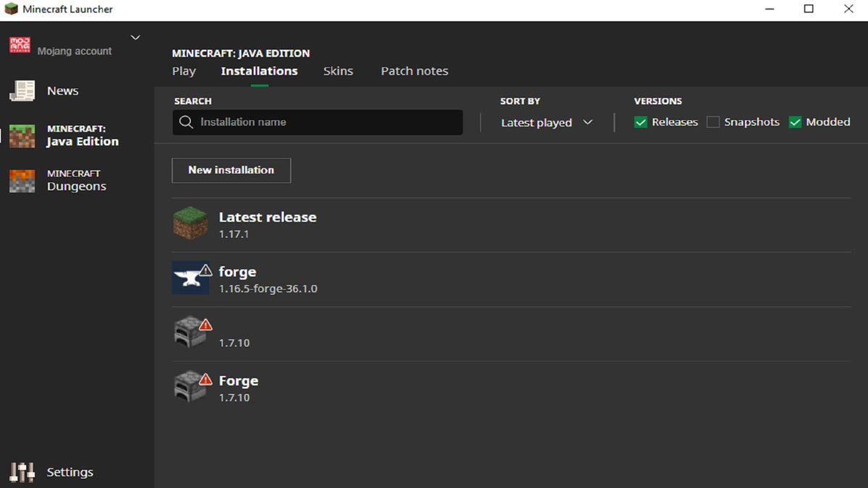Image resolution: width=868 pixels, height=488 pixels.
Task: Switch to the Skins tab
Action: click(x=338, y=71)
